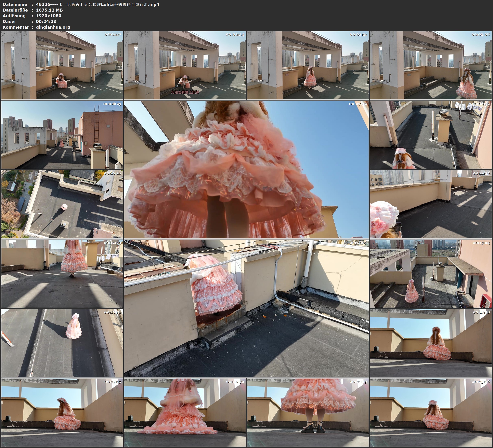Open the thumbnail marked 00:17:58

[431, 343]
